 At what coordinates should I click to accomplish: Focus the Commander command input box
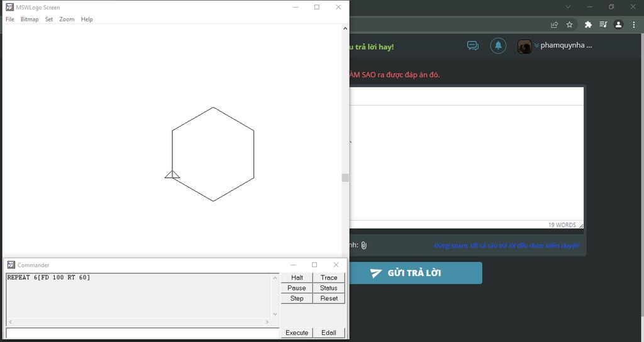(143, 333)
